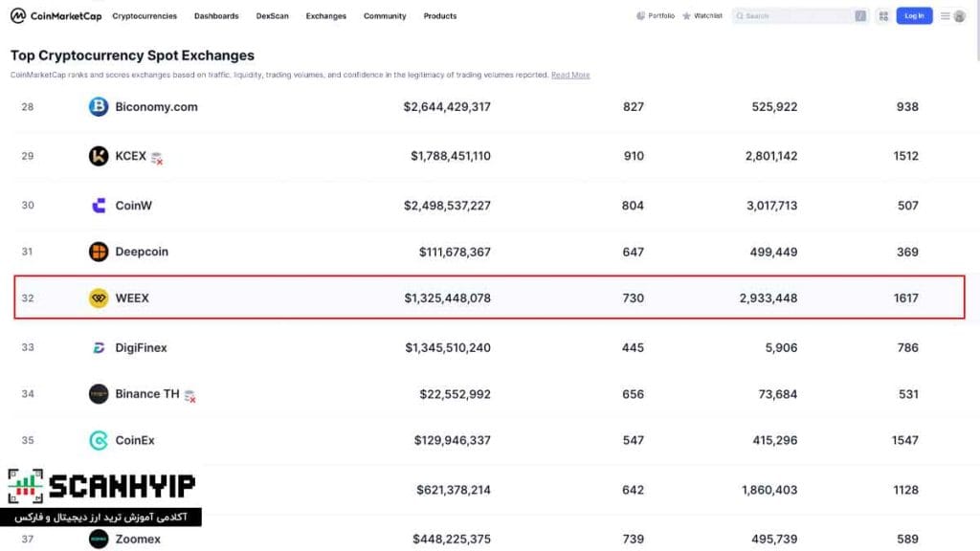Click the Log In button
Viewport: 980px width, 551px height.
point(914,15)
